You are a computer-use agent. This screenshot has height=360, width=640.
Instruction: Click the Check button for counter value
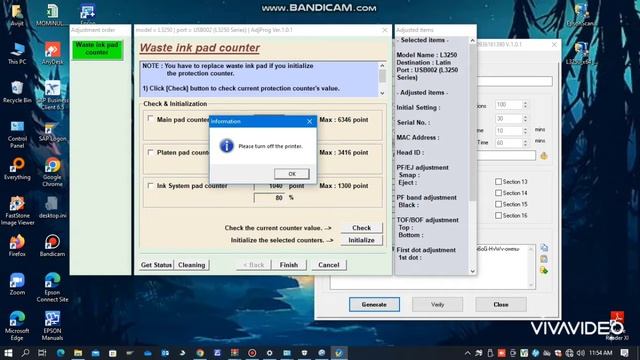[361, 228]
